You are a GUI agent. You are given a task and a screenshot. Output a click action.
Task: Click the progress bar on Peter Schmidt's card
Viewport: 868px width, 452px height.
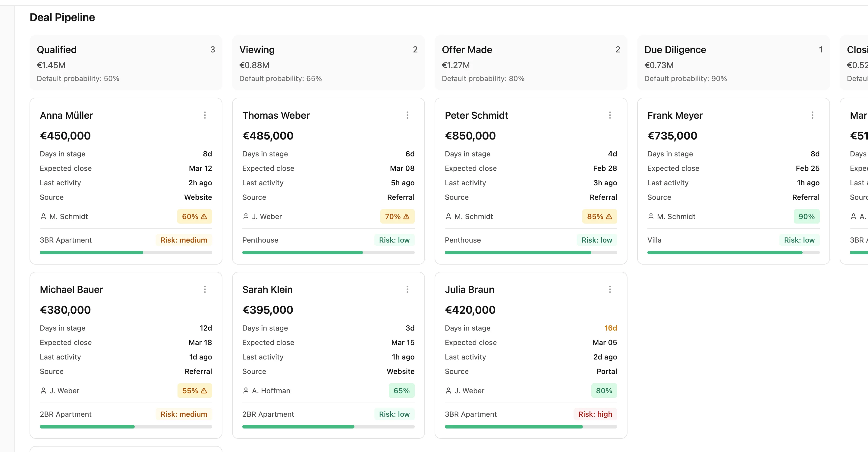[531, 252]
